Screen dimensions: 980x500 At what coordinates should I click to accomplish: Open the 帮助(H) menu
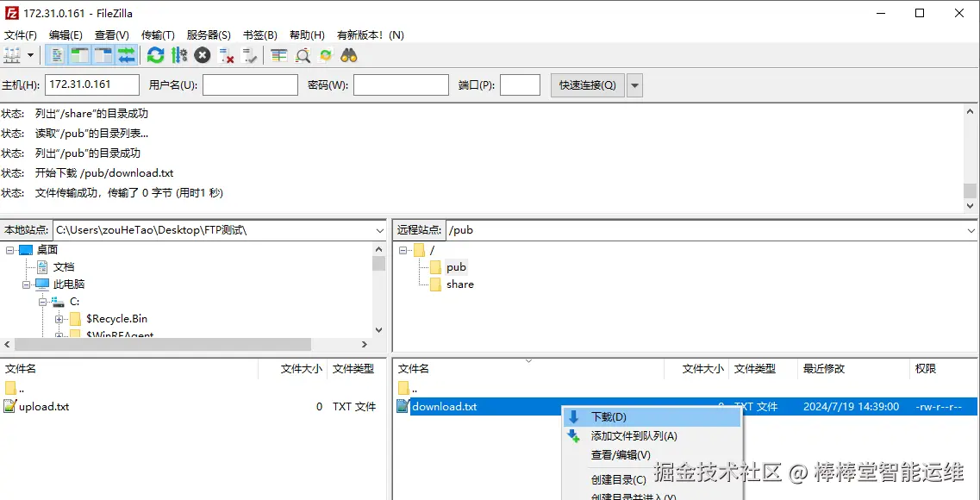[x=307, y=35]
